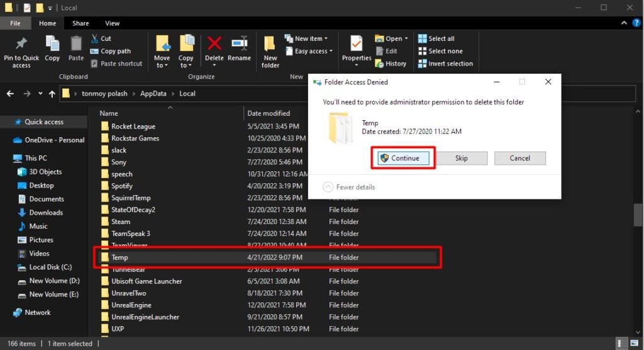Viewport: 644px width, 350px height.
Task: Open the Easy access dropdown
Action: pos(309,51)
